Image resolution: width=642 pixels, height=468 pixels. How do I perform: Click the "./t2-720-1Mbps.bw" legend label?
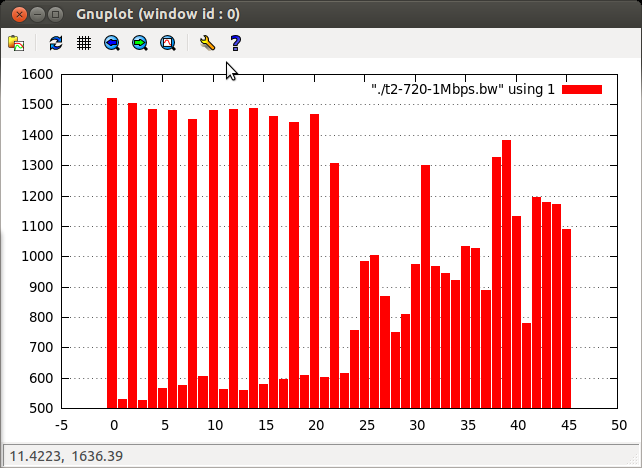[462, 90]
